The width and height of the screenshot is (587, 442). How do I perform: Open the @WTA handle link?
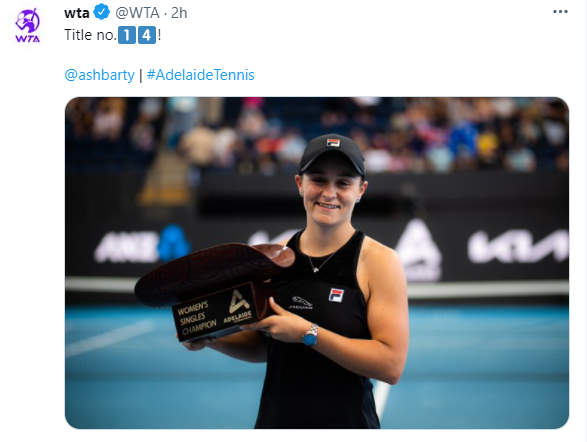(137, 13)
